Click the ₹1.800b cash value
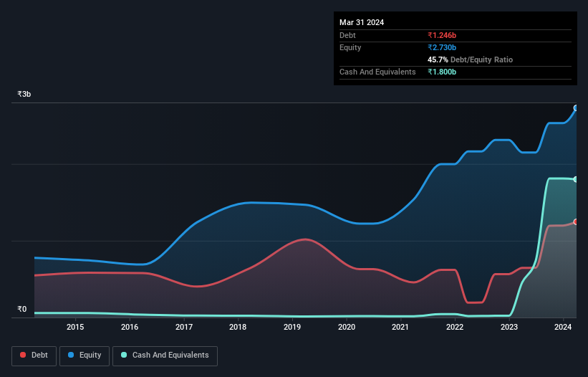This screenshot has width=588, height=377. pos(442,72)
